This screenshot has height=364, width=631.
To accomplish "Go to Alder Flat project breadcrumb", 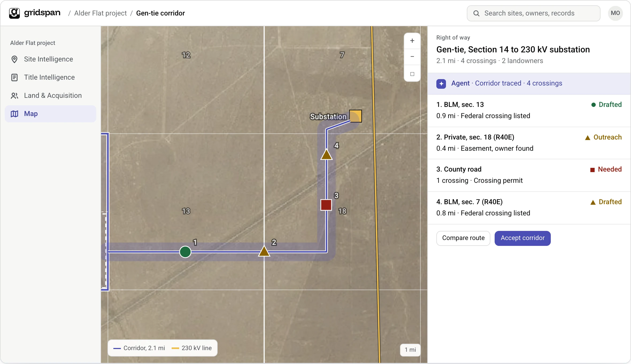I will point(100,13).
